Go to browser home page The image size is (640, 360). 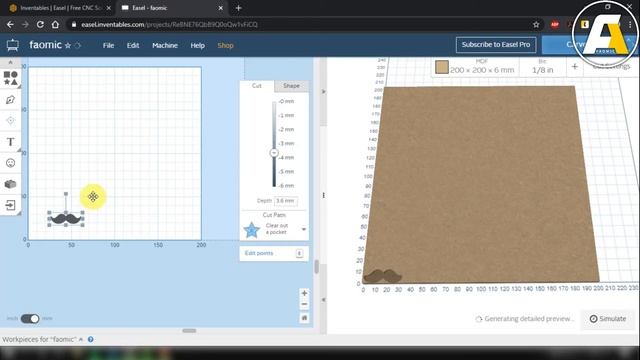click(x=55, y=24)
